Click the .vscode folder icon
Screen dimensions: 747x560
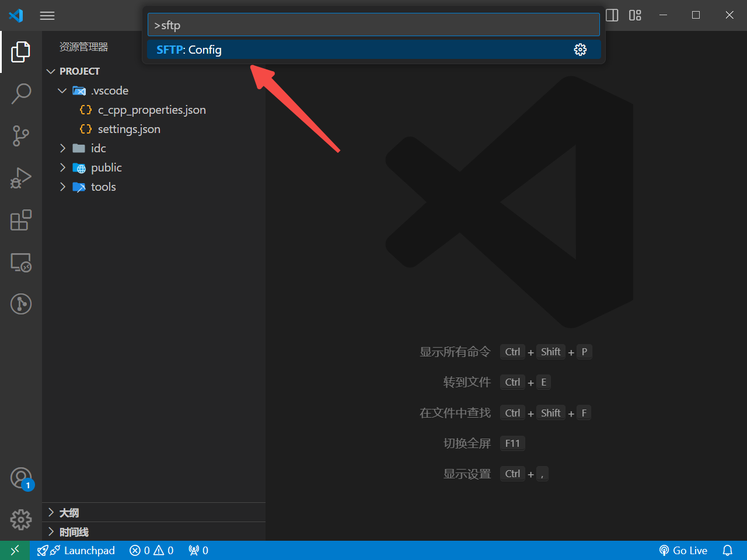tap(79, 90)
